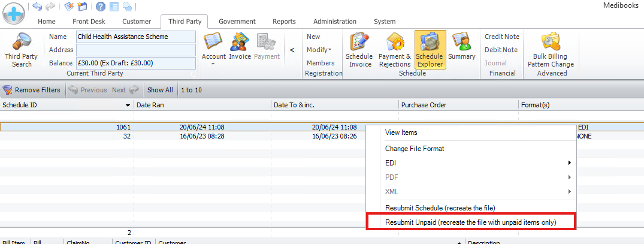This screenshot has width=644, height=244.
Task: Sort using the Schedule ID column arrow
Action: pyautogui.click(x=128, y=106)
